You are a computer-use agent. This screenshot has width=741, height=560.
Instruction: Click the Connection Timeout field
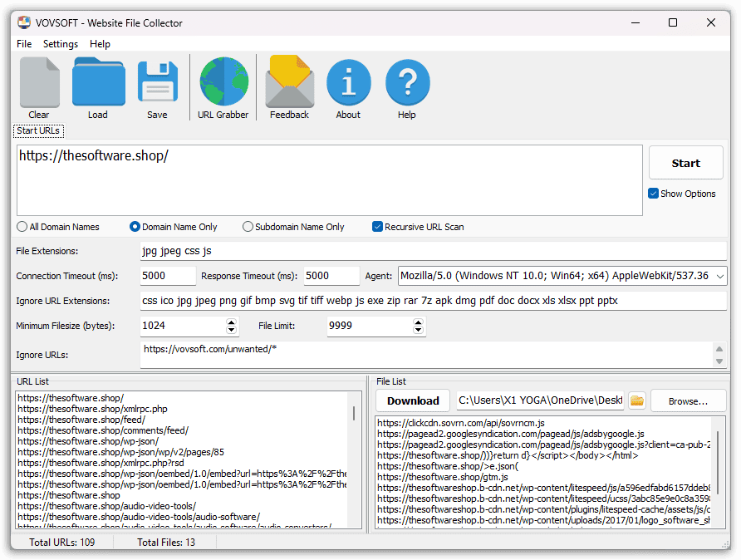coord(168,276)
